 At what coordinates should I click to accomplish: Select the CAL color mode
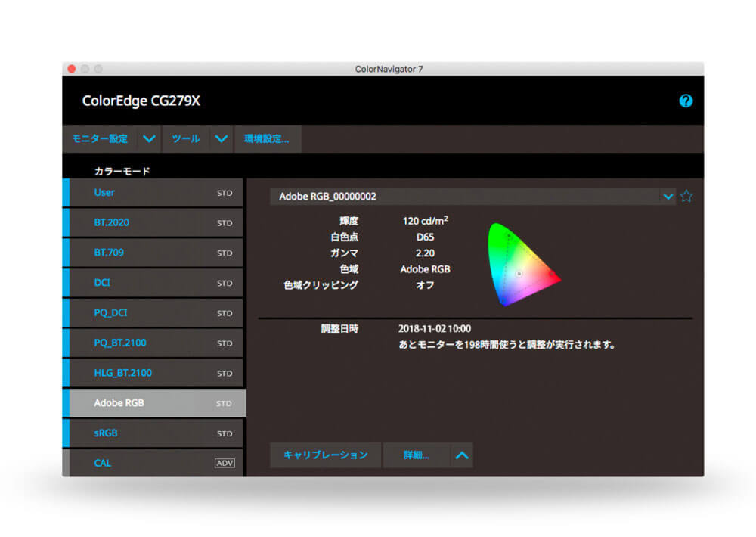(x=153, y=463)
